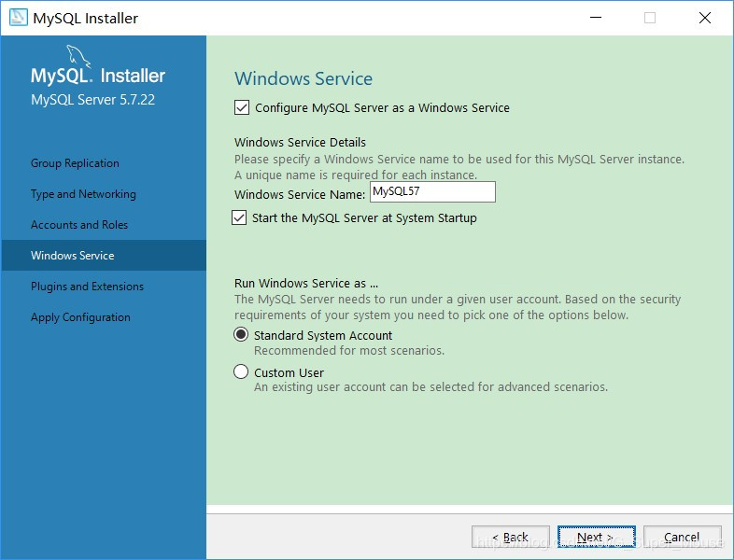Minimize the MySQL Installer window
The height and width of the screenshot is (560, 734).
[x=596, y=18]
